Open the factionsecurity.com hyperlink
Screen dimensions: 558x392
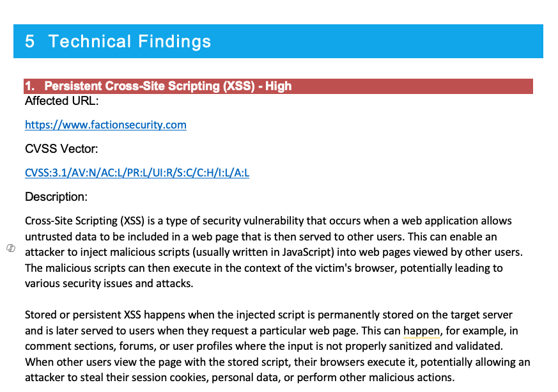point(105,125)
